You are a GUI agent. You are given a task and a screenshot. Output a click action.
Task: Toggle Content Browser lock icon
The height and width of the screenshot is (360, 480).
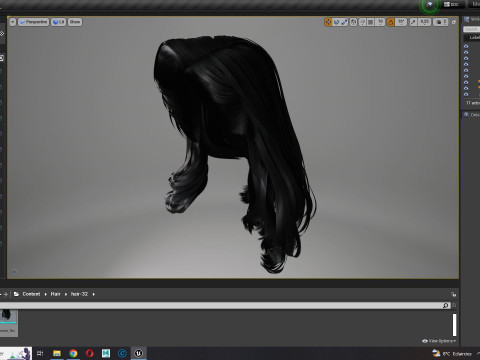pyautogui.click(x=453, y=294)
